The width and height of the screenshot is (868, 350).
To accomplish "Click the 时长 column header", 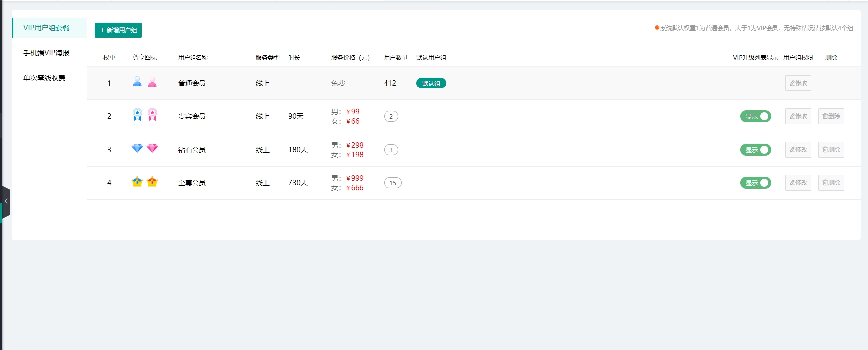I will coord(294,58).
